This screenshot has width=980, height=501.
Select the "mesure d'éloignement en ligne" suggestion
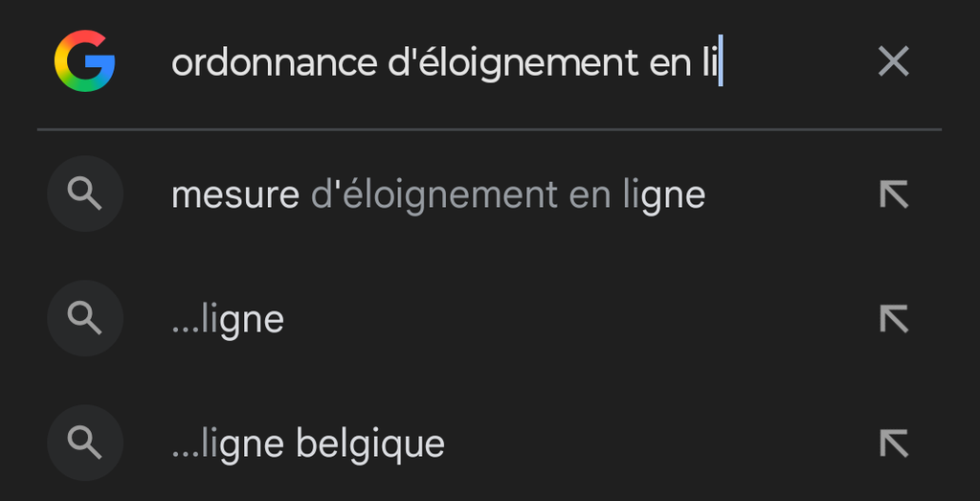pos(437,195)
